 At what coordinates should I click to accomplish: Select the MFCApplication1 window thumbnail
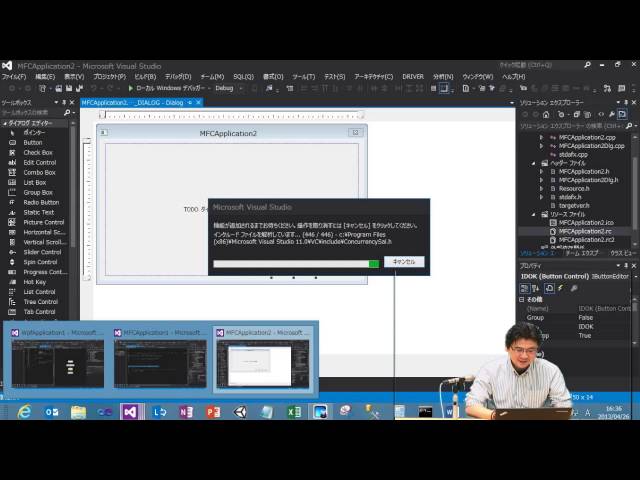[x=160, y=359]
